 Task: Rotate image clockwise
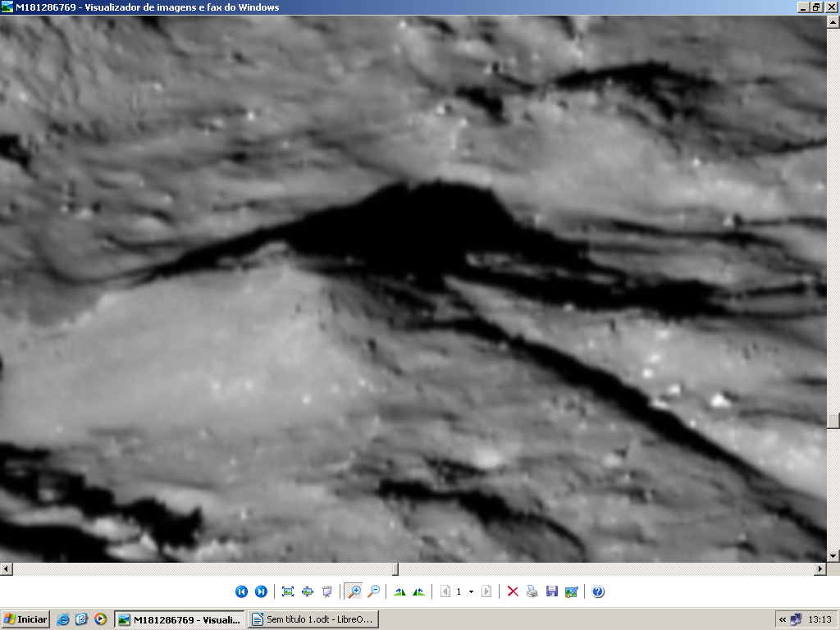click(x=399, y=591)
